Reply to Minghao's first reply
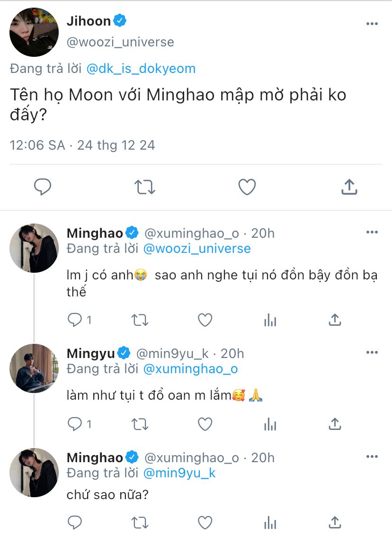This screenshot has height=537, width=392. pyautogui.click(x=75, y=321)
